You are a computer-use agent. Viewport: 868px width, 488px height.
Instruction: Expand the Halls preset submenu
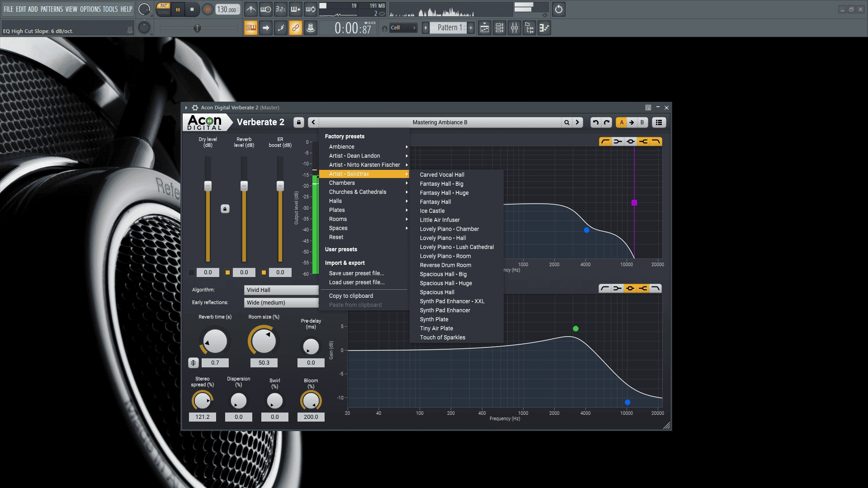[364, 201]
